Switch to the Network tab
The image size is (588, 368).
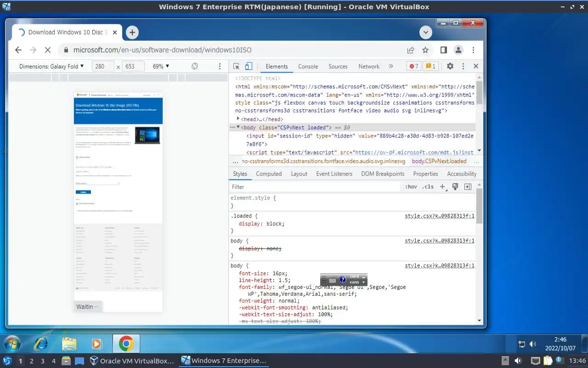click(x=369, y=66)
